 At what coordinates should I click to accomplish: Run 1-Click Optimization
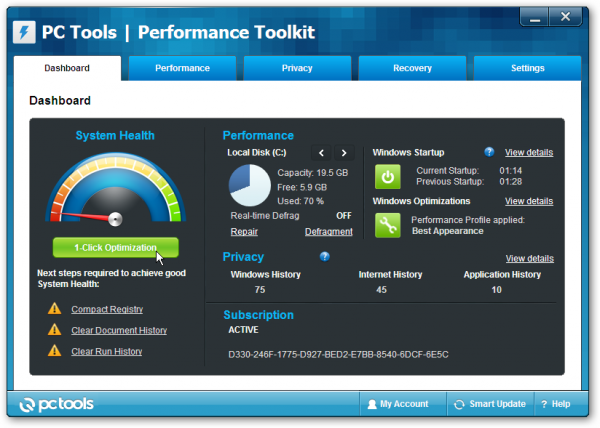click(116, 247)
